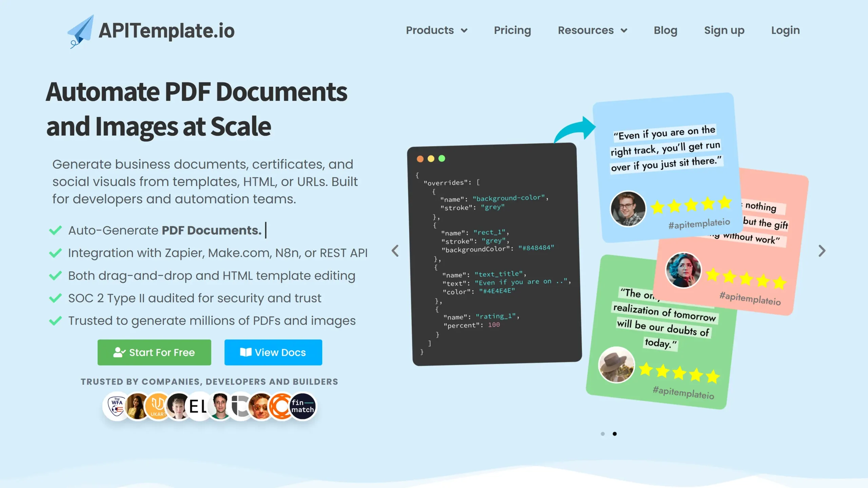868x488 pixels.
Task: Click the orange C-shaped logo avatar
Action: [280, 406]
